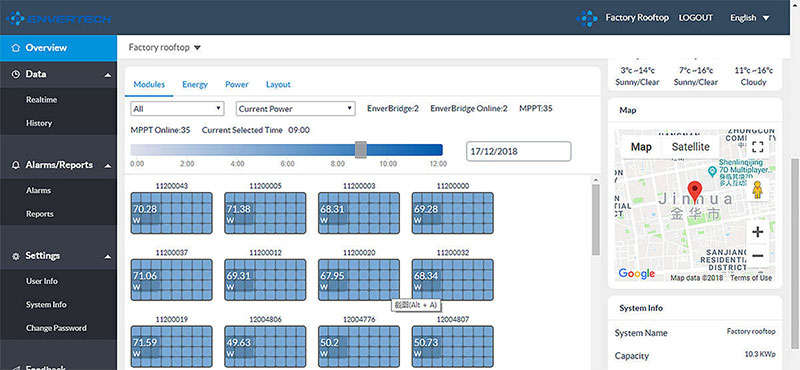
Task: Click the time slider handle
Action: tap(361, 150)
